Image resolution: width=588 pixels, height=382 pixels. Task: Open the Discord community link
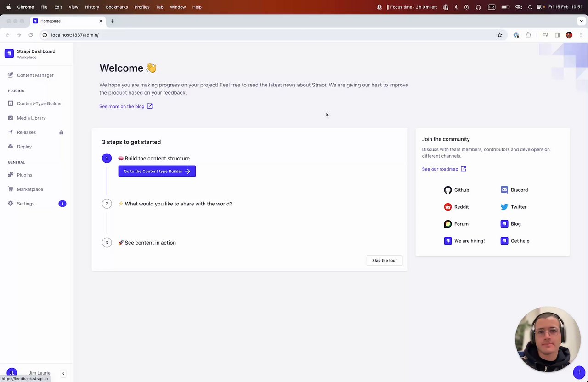click(514, 190)
